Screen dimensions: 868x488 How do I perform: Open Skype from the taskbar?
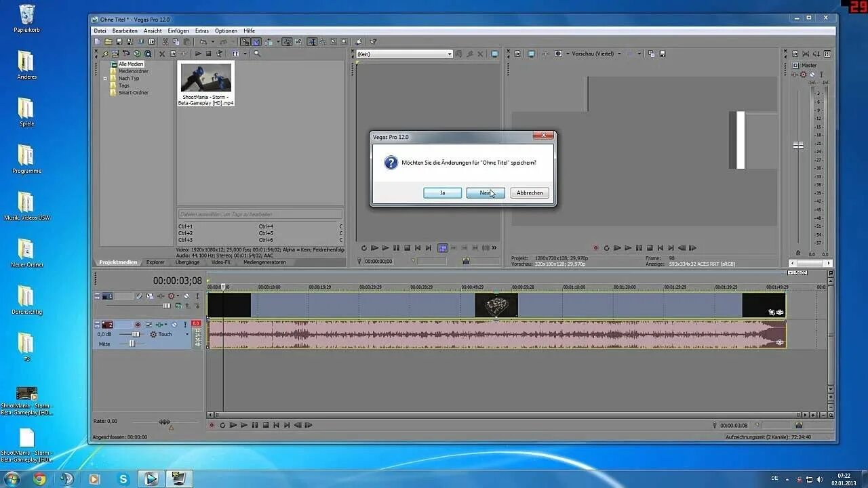coord(123,479)
